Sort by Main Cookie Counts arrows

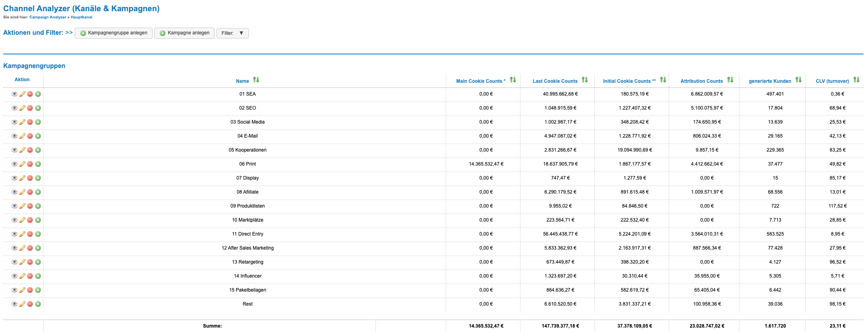click(513, 80)
